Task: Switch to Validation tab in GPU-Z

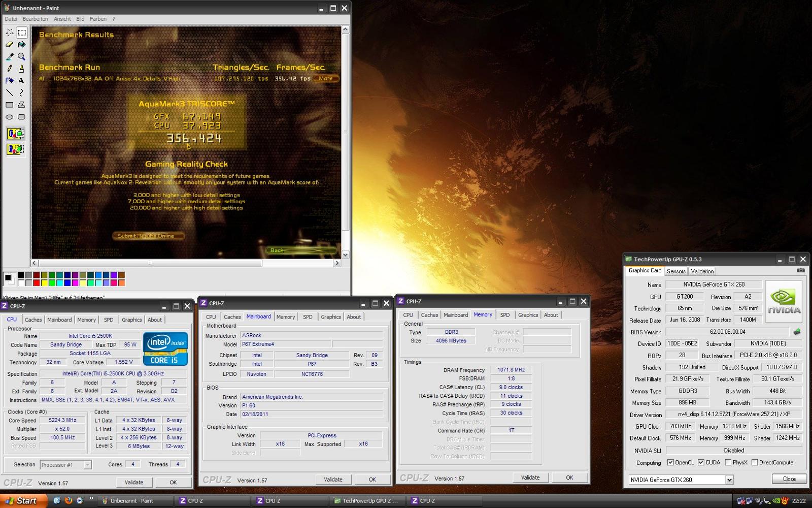Action: [x=702, y=271]
